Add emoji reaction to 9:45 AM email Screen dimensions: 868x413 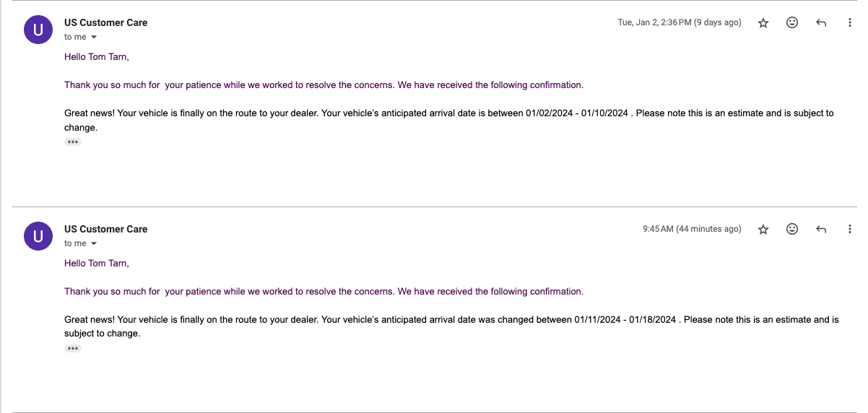pyautogui.click(x=792, y=230)
